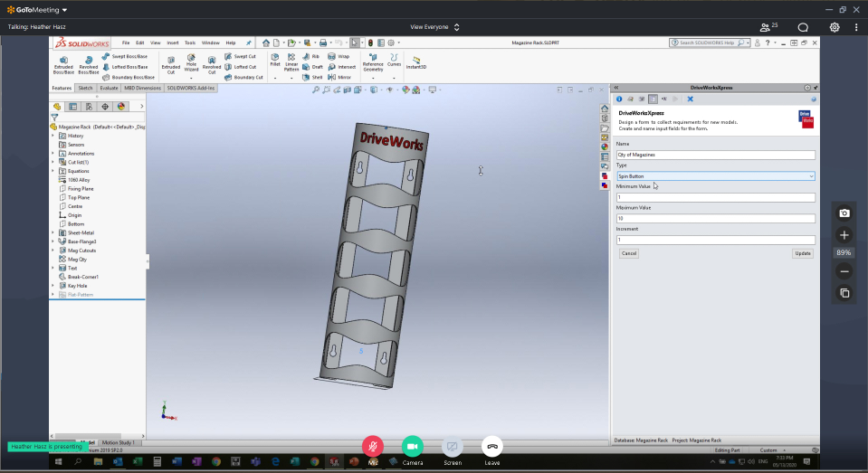Screen dimensions: 868x473
Task: Click the Lofted Cut tool
Action: click(240, 67)
